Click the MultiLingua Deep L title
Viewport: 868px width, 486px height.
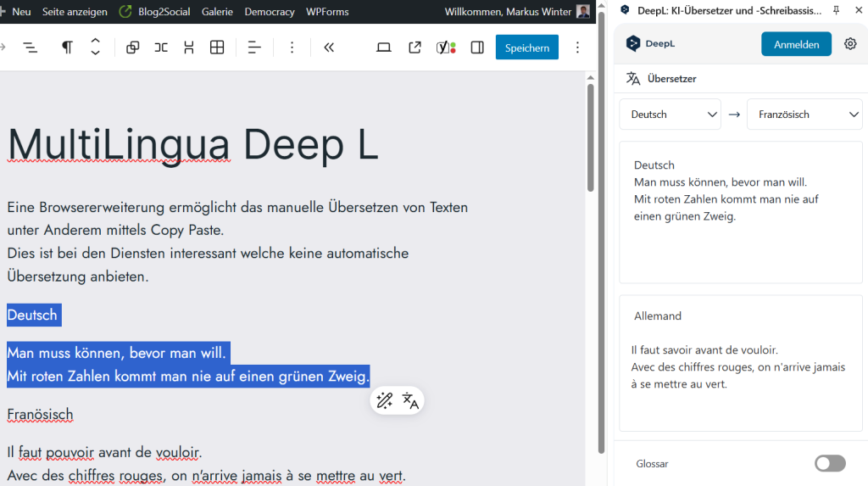(x=192, y=145)
